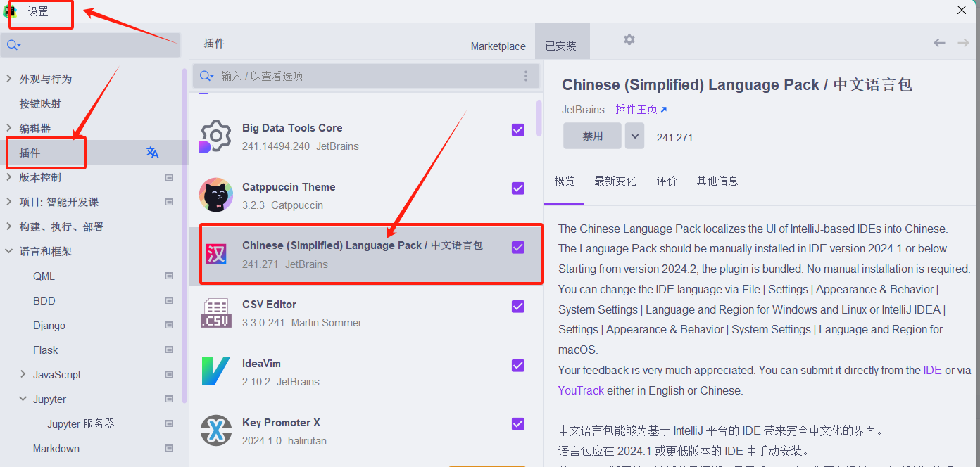Click the settings search magnifier icon
Screen dimensions: 980x467
(13, 45)
